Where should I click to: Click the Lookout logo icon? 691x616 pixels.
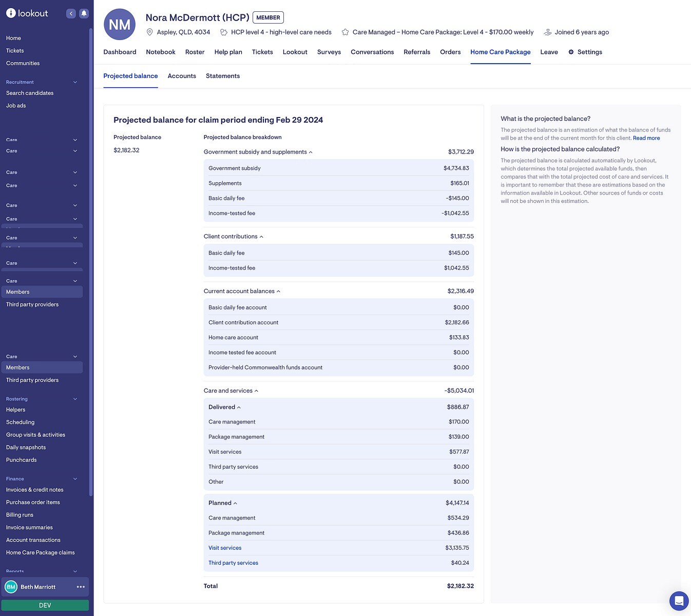11,13
